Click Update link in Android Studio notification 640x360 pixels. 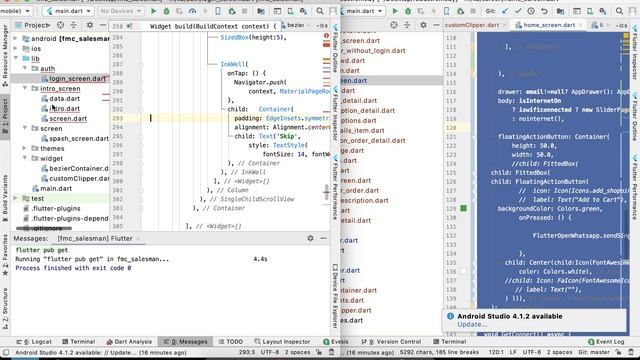[472, 324]
